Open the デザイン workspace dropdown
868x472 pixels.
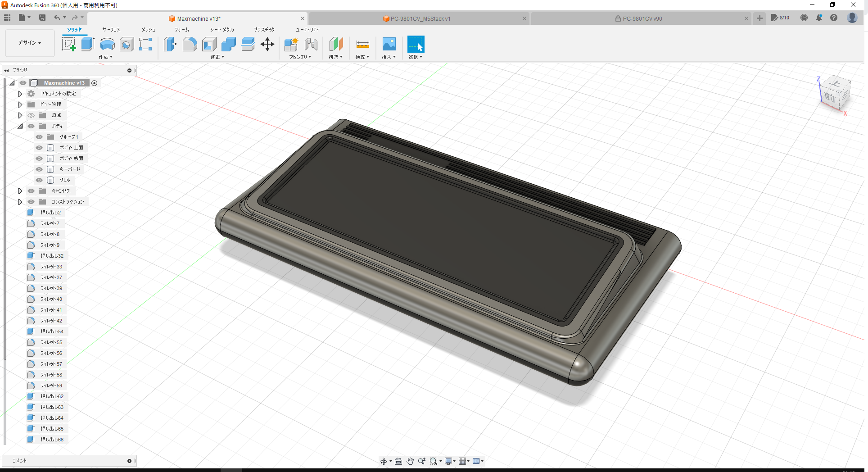(x=29, y=43)
